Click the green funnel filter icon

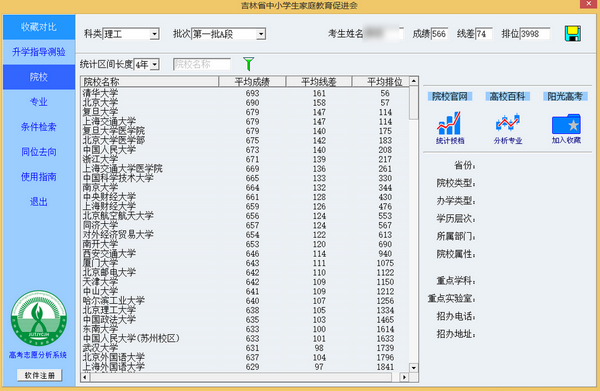[x=248, y=64]
